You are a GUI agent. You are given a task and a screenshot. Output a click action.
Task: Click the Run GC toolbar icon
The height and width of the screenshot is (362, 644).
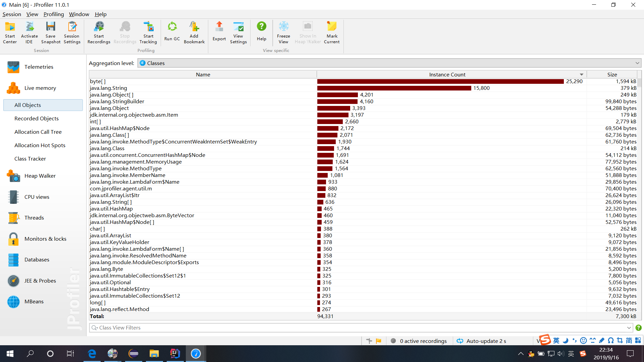(172, 32)
